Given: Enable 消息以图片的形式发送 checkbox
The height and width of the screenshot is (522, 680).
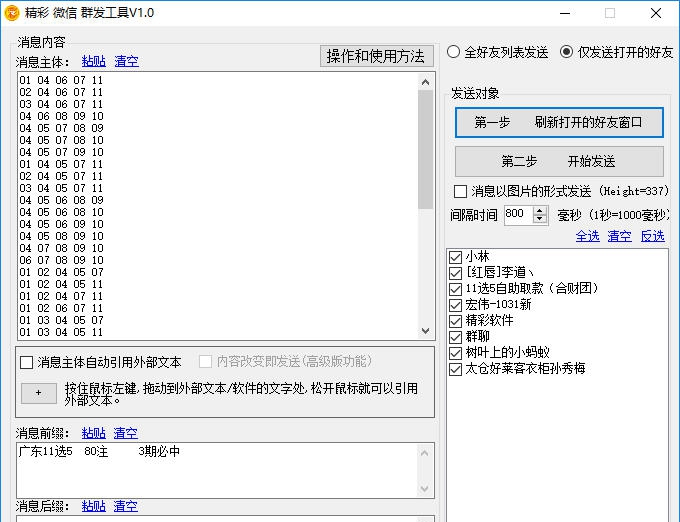Looking at the screenshot, I should click(x=460, y=191).
